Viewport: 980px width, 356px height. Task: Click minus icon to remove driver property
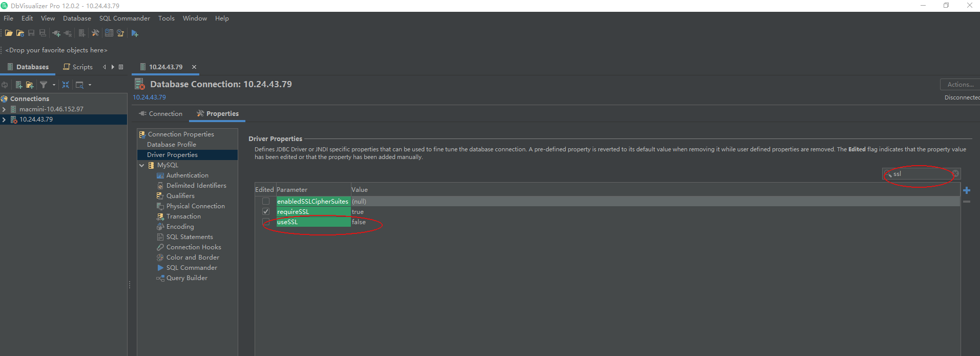coord(967,202)
